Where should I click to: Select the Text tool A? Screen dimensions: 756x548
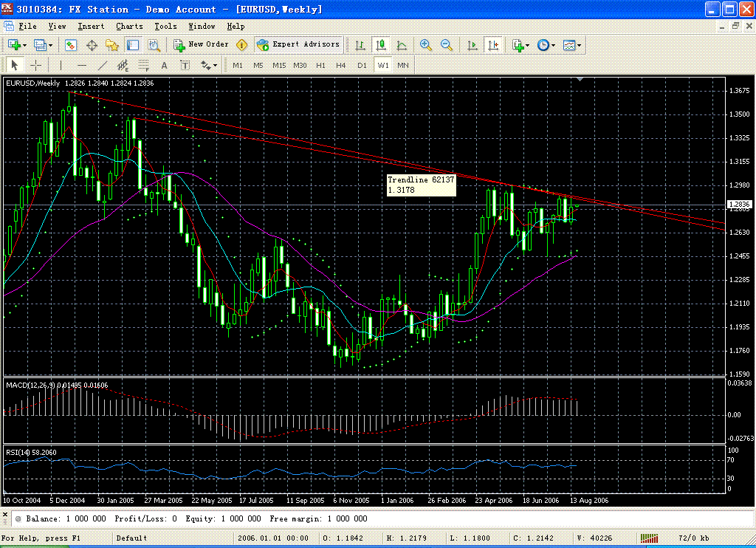pos(164,65)
